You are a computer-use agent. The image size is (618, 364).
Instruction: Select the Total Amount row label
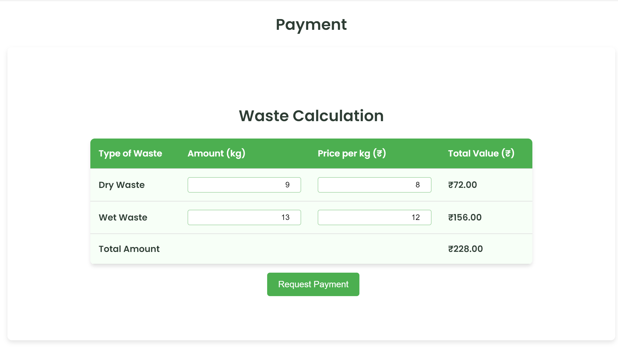pyautogui.click(x=129, y=249)
